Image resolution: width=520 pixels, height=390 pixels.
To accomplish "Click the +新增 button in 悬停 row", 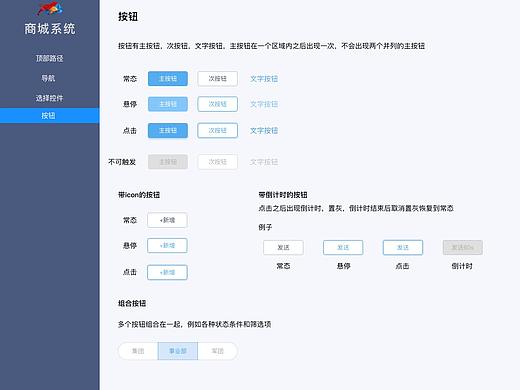I will click(x=167, y=246).
